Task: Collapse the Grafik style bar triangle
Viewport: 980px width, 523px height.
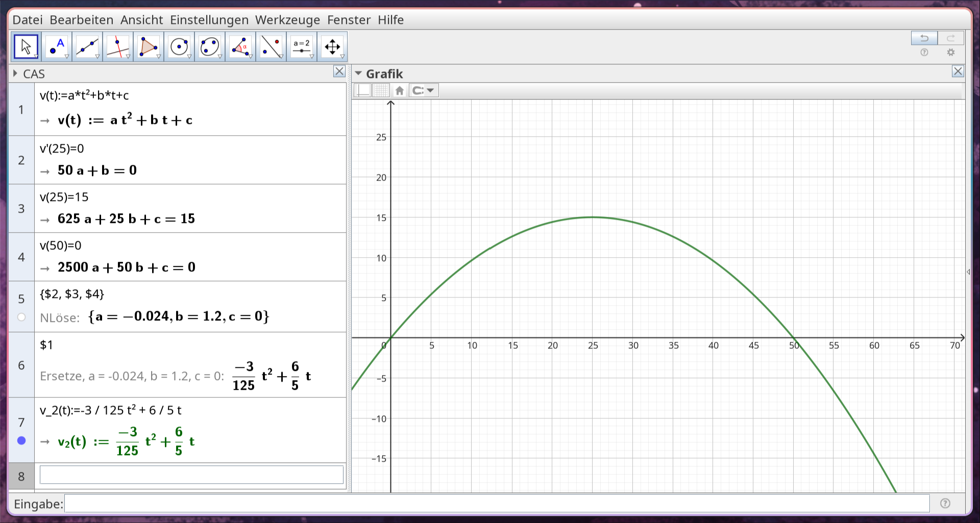Action: pyautogui.click(x=358, y=74)
